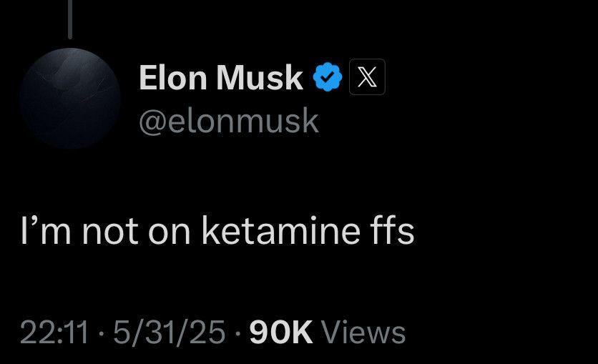Open the Elon Musk display name
This screenshot has width=598, height=364.
coord(221,77)
